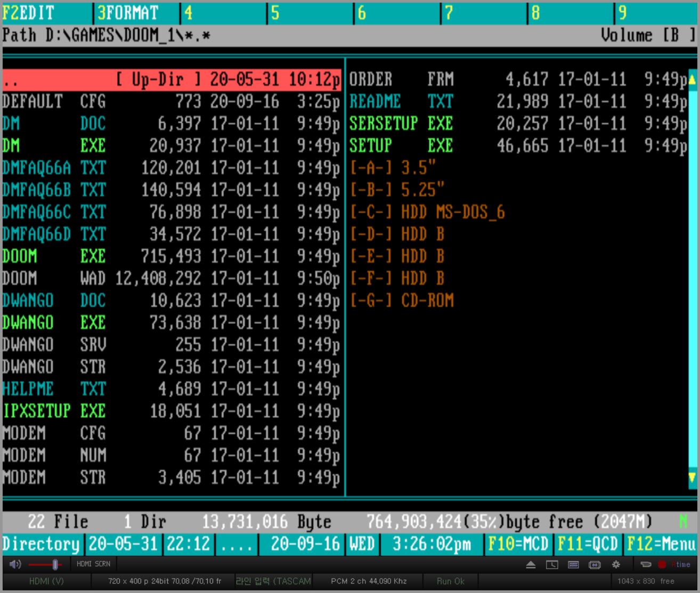Switch to drive [-B-] 5.25"
The width and height of the screenshot is (700, 593).
pos(397,190)
